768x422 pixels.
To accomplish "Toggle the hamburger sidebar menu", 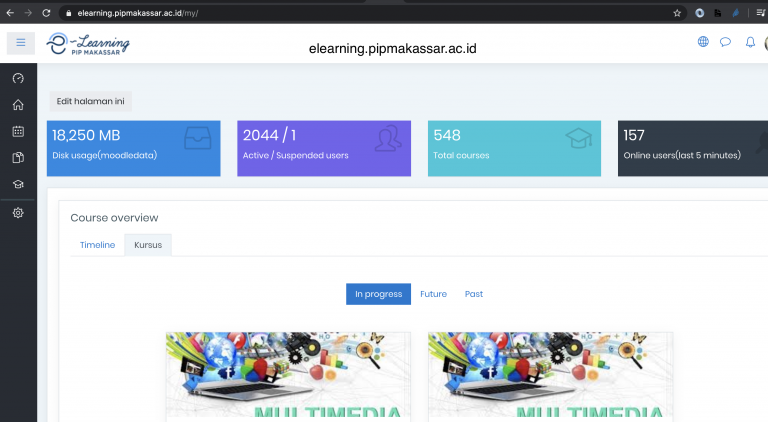I will (x=21, y=43).
